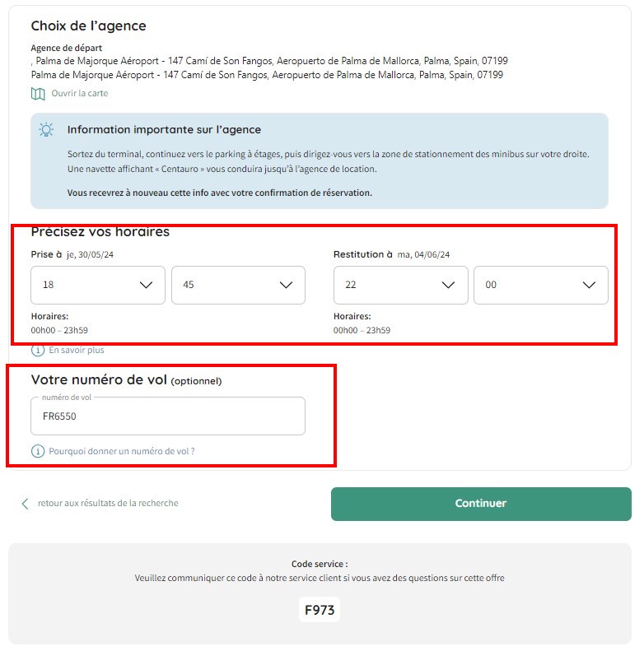Screen dimensions: 644x651
Task: Click the Agence de départ label
Action: pos(67,48)
